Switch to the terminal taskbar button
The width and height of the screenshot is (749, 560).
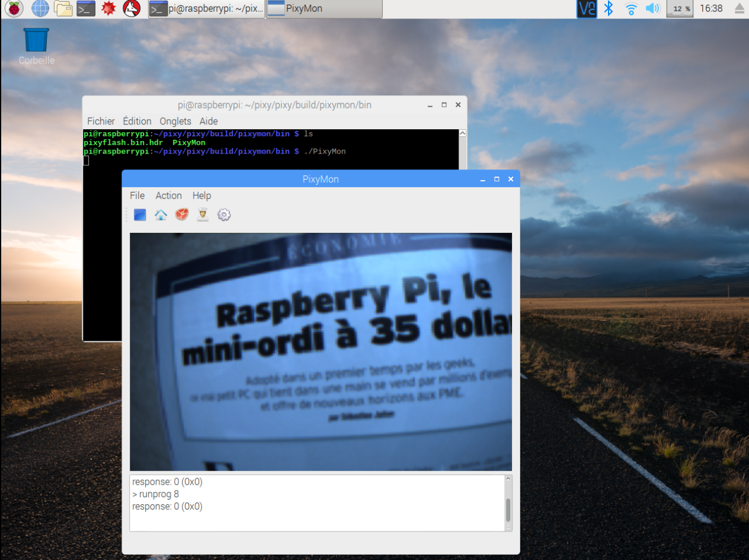(x=206, y=8)
